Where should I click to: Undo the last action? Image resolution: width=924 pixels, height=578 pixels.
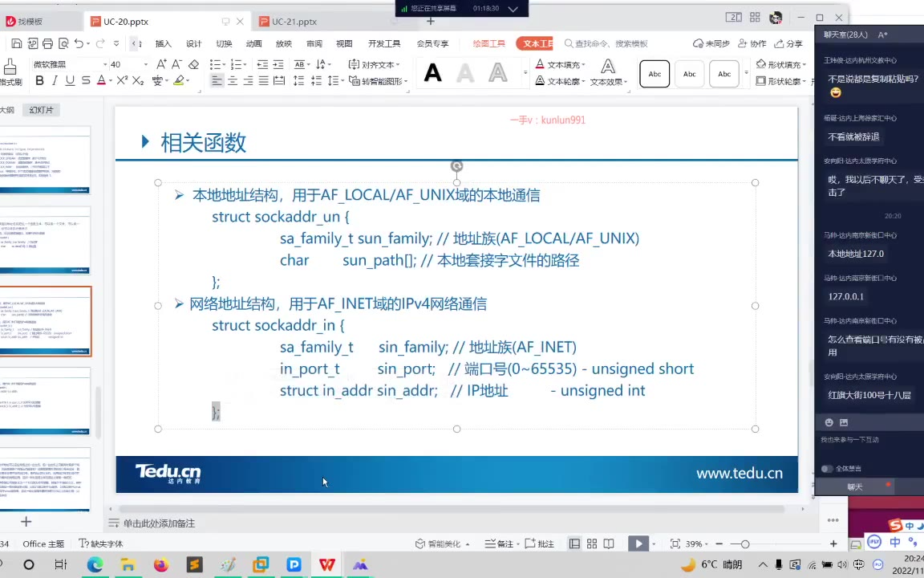[79, 43]
